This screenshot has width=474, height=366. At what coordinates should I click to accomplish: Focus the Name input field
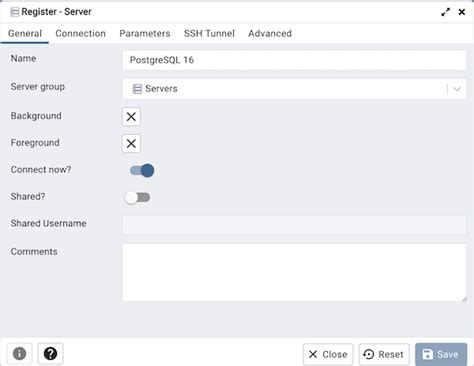pyautogui.click(x=294, y=60)
